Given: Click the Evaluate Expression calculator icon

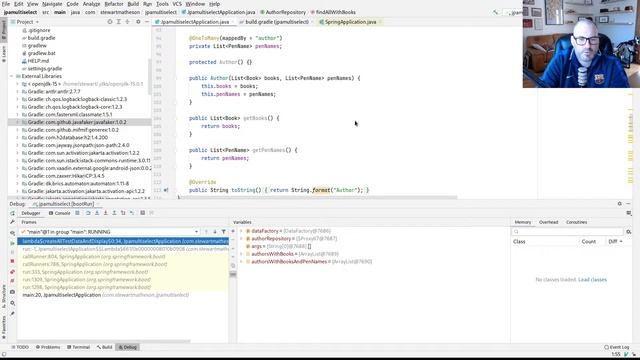Looking at the screenshot, I should [x=142, y=213].
